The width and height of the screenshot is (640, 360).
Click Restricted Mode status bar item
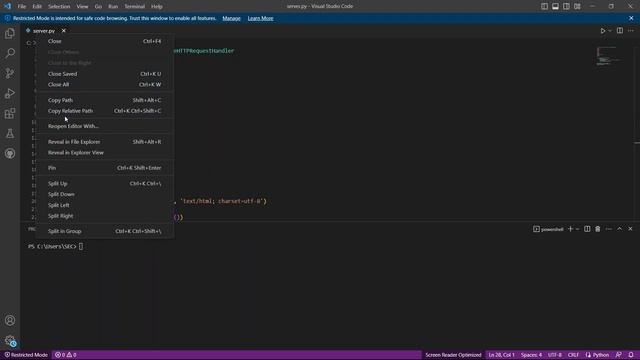tap(26, 355)
